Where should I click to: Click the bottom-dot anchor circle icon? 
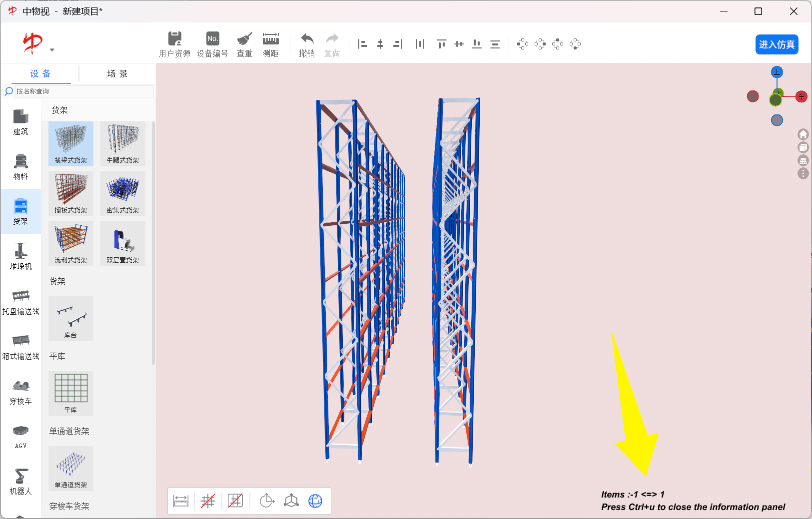[575, 44]
